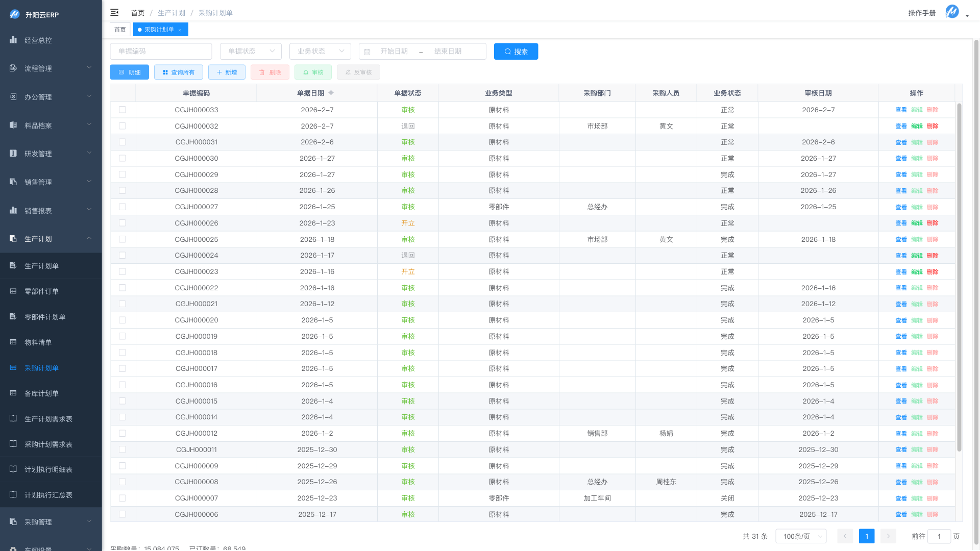Click the 物料清单 sidebar icon

click(x=13, y=342)
